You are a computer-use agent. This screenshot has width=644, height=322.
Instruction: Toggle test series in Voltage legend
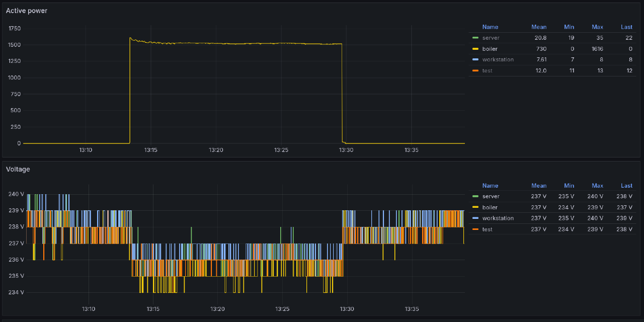(487, 229)
